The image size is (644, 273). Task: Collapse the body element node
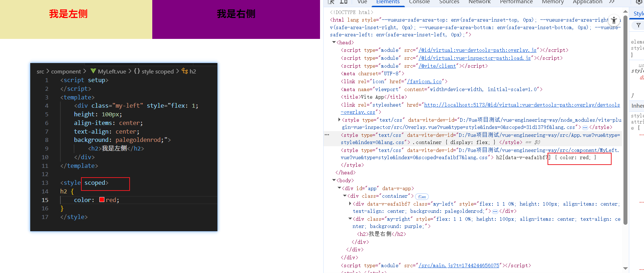[x=334, y=180]
